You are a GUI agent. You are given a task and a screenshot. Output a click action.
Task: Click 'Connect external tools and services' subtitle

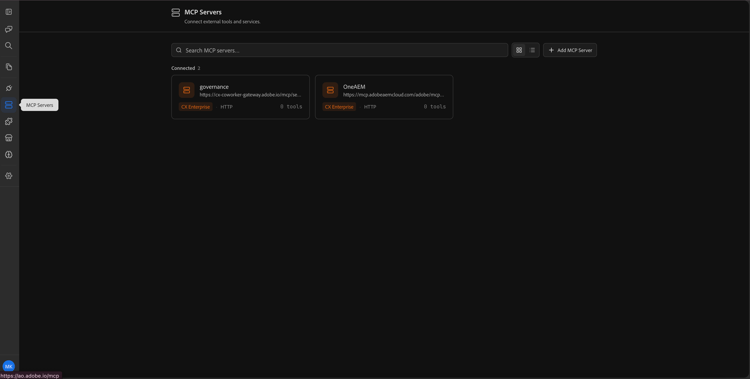[222, 22]
